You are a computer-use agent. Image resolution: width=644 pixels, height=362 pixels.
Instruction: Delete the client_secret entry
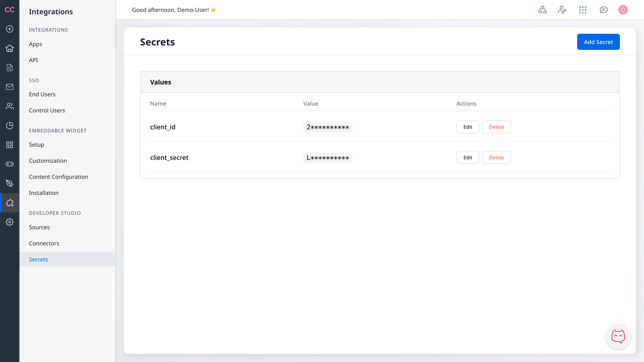tap(496, 157)
